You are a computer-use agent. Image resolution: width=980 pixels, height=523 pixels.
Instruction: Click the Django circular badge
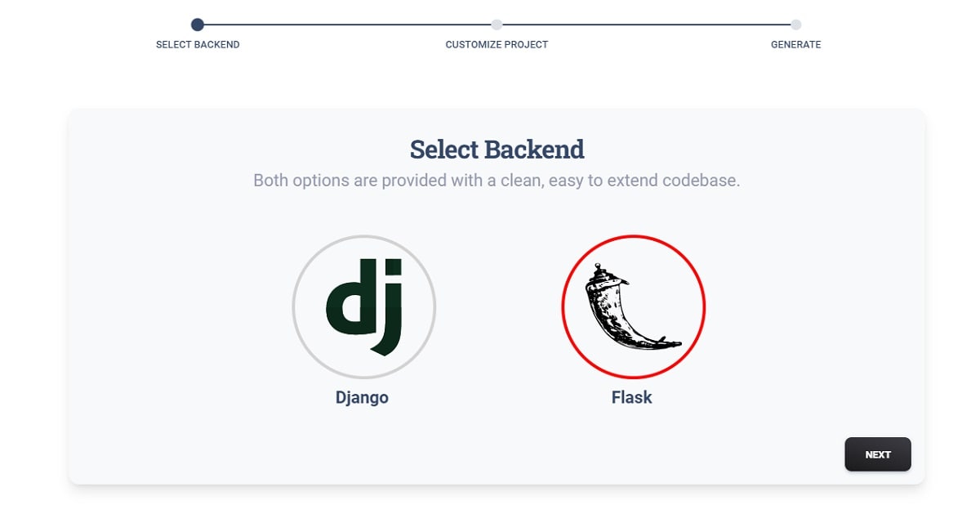363,308
